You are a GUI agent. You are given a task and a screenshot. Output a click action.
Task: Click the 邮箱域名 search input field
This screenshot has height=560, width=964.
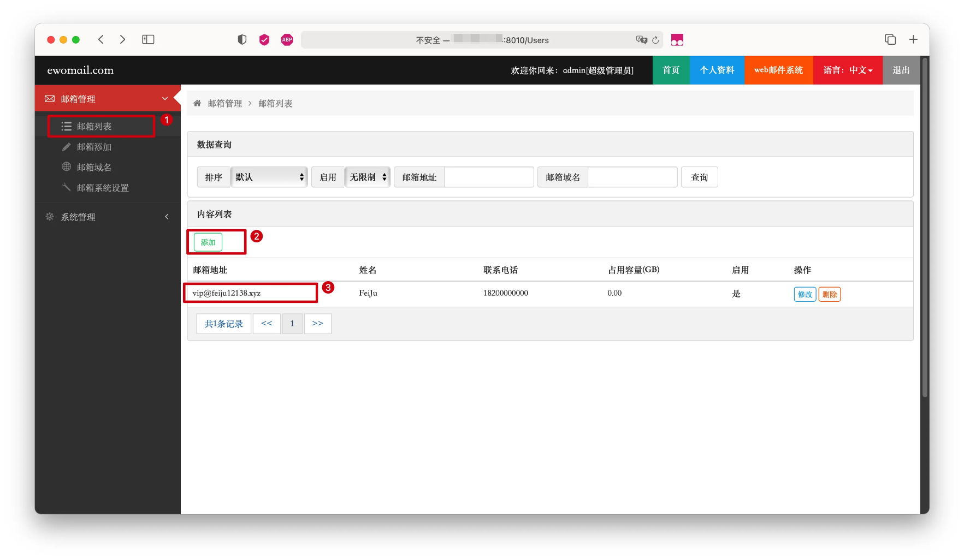click(x=632, y=177)
